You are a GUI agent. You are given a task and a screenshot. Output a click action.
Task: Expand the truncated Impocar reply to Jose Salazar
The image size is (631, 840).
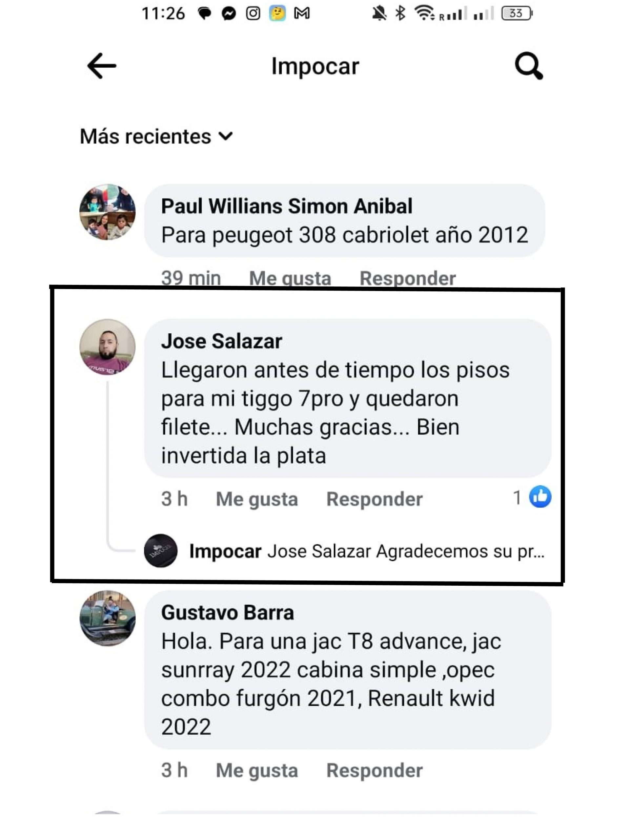(367, 551)
